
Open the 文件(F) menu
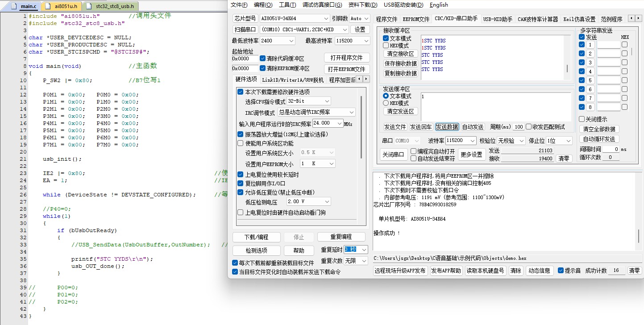[x=239, y=5]
